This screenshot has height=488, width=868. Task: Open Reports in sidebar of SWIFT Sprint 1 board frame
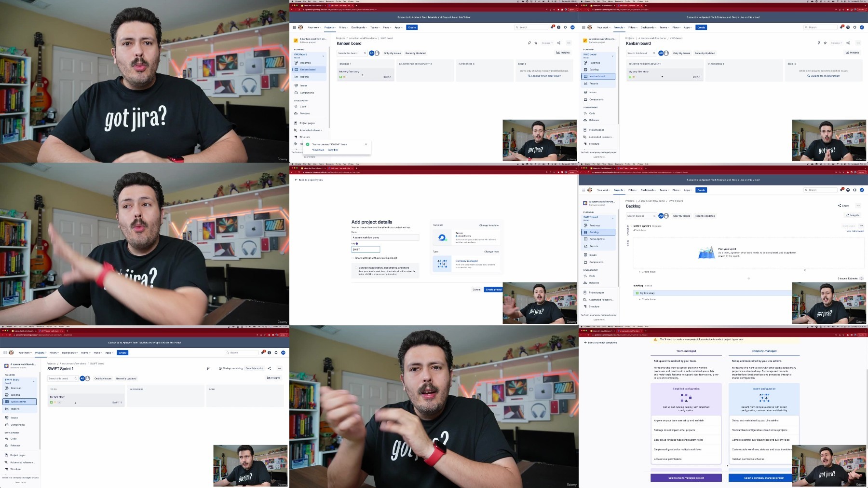(x=15, y=409)
